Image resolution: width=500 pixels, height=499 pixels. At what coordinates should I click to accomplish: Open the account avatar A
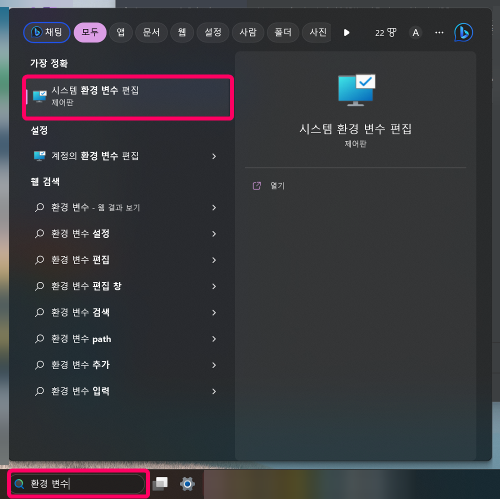point(416,33)
